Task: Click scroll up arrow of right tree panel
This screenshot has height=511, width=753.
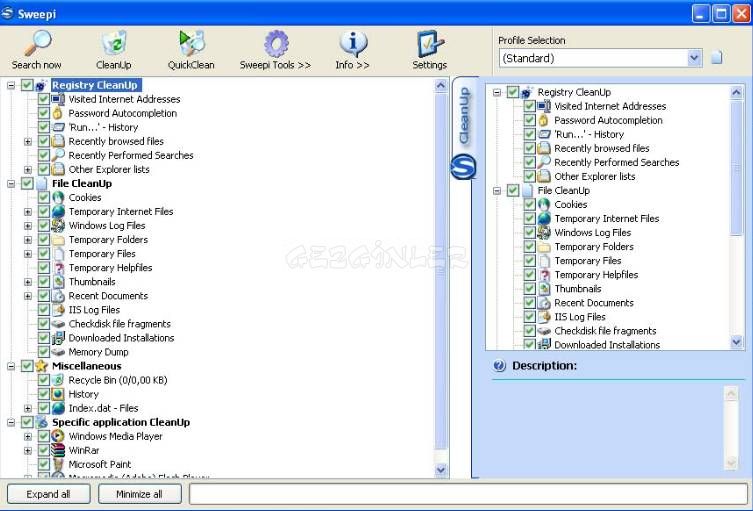Action: 737,92
